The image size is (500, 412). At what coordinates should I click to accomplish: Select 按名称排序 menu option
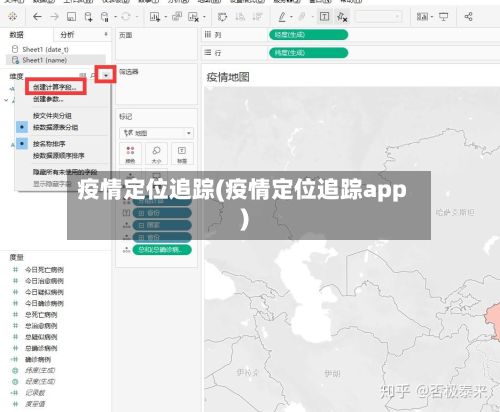click(49, 144)
